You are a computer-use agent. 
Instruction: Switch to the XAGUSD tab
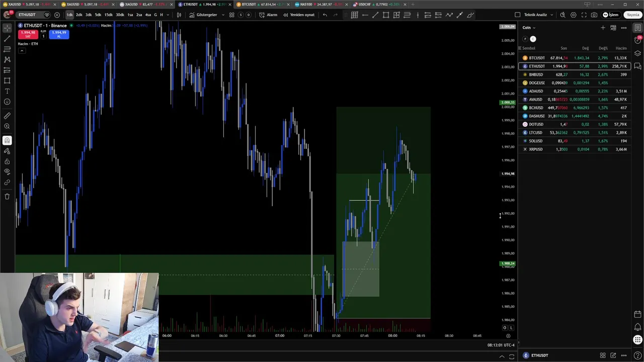coord(146,5)
